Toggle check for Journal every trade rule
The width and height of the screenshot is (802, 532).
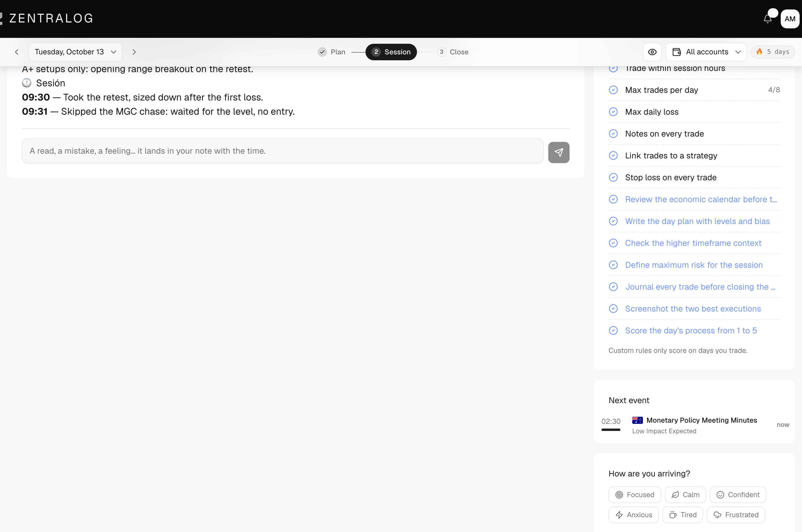point(613,287)
